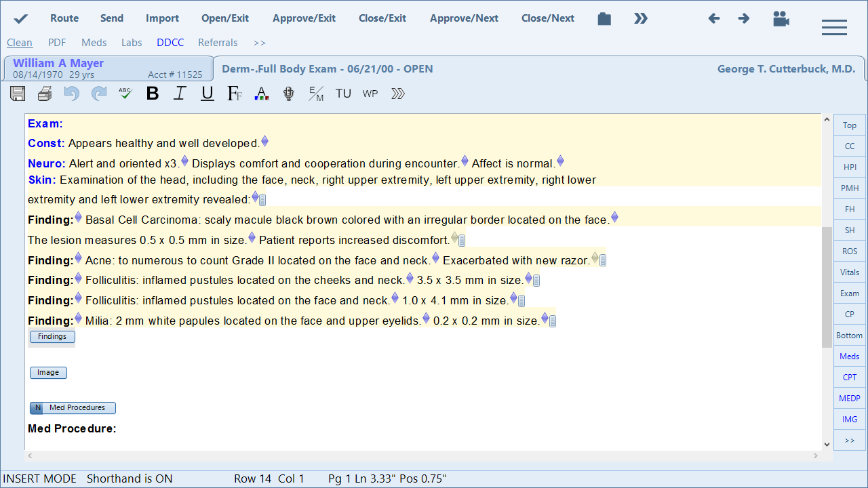Open the font color tool
Viewport: 868px width, 488px height.
pos(261,94)
